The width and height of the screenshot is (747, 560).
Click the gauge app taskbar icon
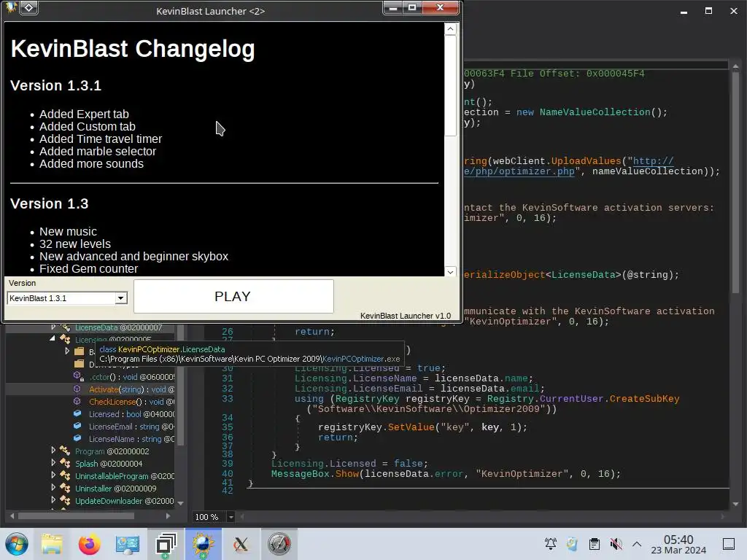[x=279, y=544]
